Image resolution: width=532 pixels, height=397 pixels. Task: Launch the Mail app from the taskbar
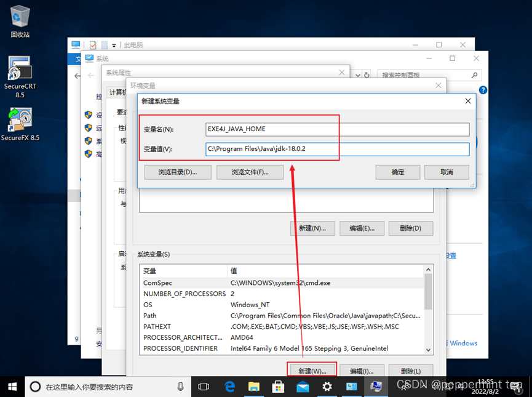[x=303, y=387]
